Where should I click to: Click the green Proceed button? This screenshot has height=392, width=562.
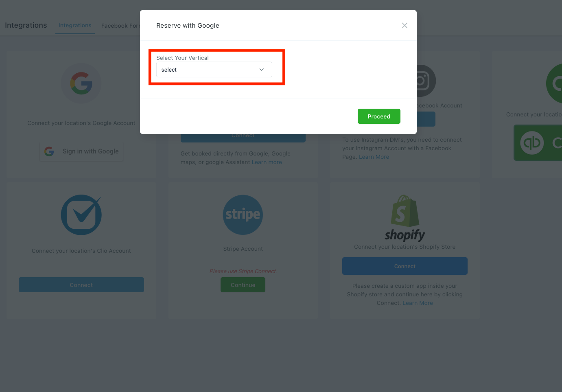379,116
